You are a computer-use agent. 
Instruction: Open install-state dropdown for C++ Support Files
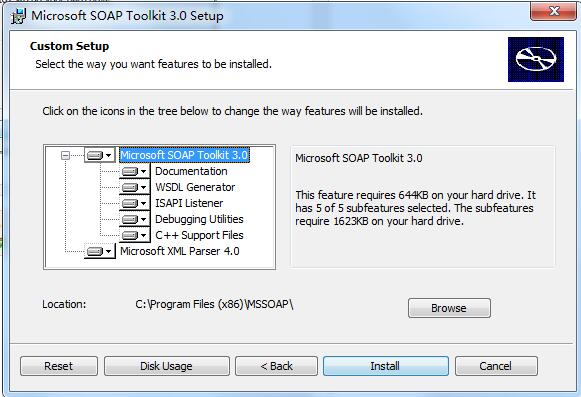tap(134, 235)
